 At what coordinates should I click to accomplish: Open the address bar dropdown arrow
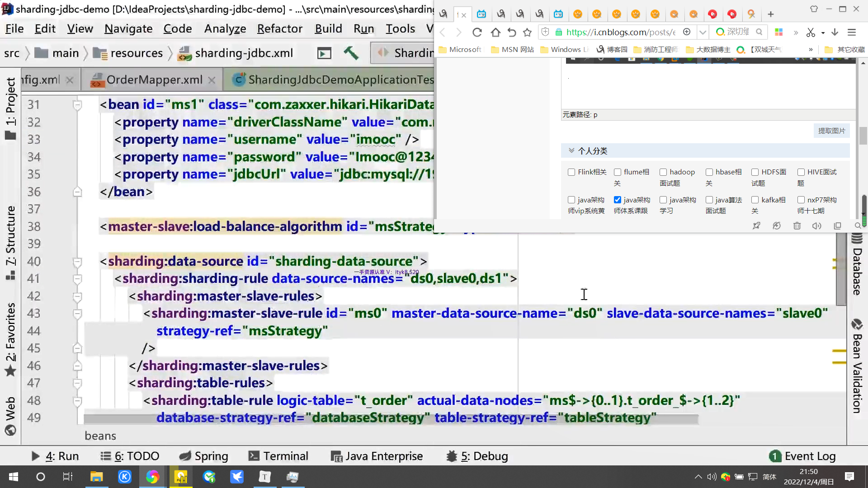[703, 32]
